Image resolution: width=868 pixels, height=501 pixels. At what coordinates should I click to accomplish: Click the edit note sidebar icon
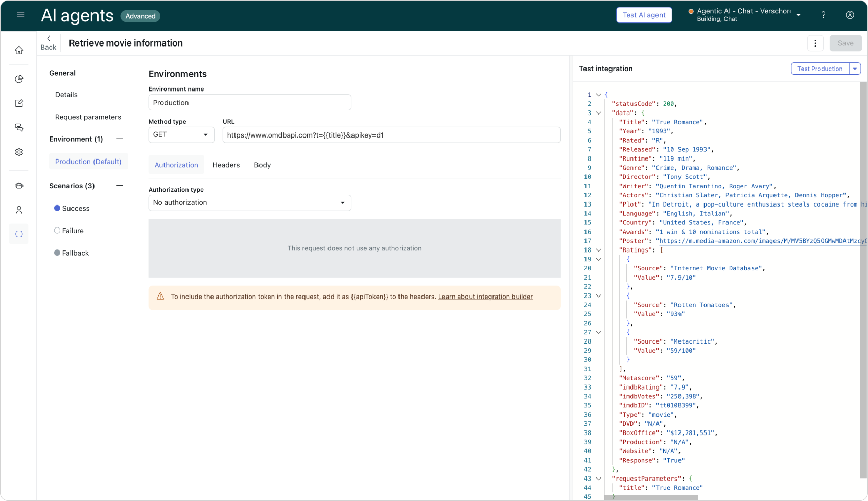(19, 103)
